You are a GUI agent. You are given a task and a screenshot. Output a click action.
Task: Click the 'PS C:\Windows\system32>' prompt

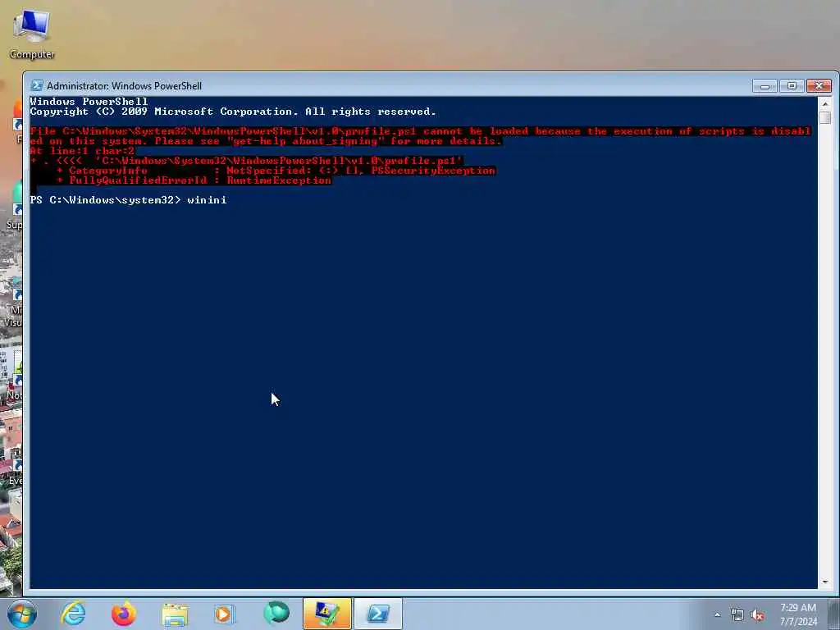point(106,200)
